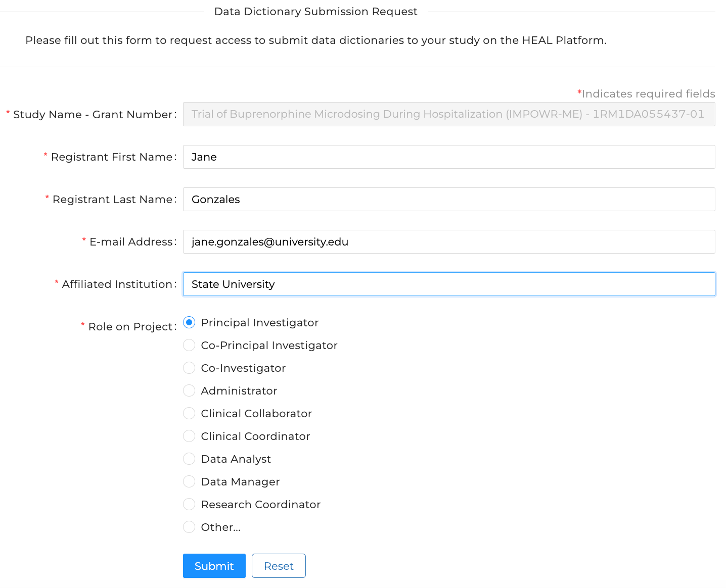
Task: Edit the E-mail Address field
Action: click(449, 241)
